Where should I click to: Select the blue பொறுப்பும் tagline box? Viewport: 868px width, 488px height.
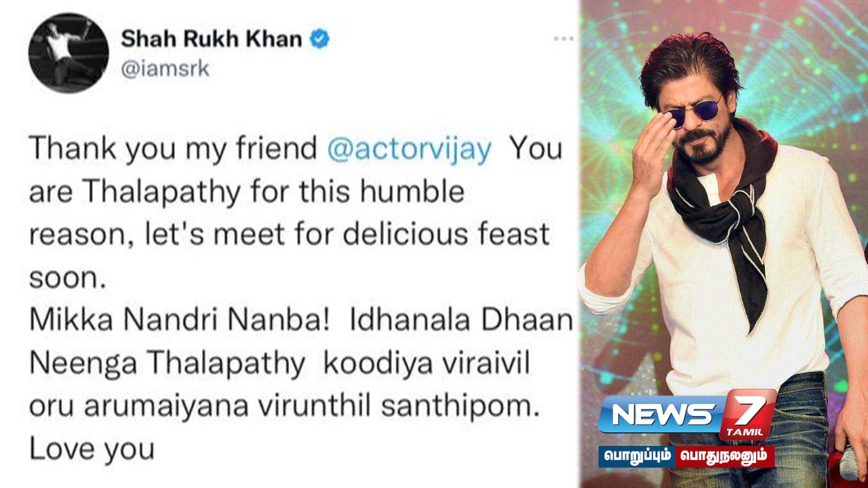[x=637, y=456]
